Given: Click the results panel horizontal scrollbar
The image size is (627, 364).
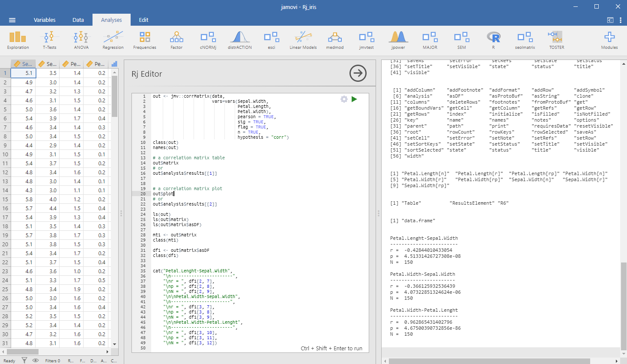Looking at the screenshot, I should pos(490,361).
